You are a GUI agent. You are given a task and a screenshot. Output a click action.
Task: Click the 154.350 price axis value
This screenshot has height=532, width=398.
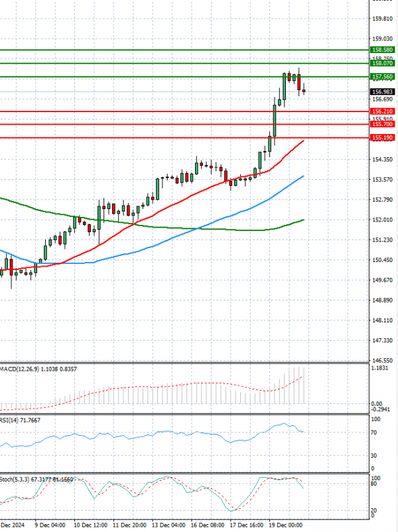point(382,159)
